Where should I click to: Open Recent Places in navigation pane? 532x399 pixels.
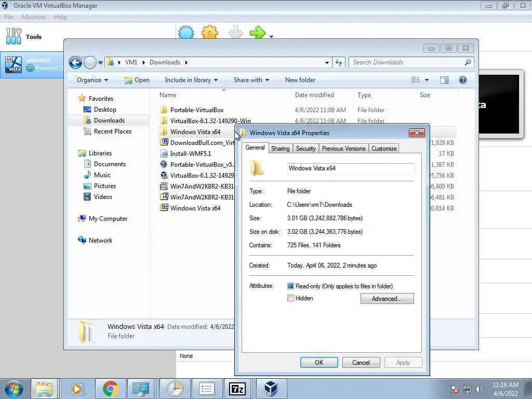(x=112, y=131)
